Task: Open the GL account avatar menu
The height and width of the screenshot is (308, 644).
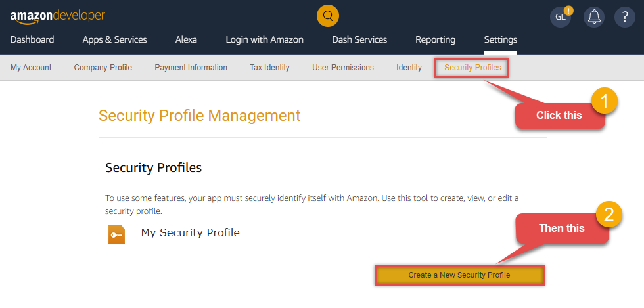Action: [x=561, y=17]
